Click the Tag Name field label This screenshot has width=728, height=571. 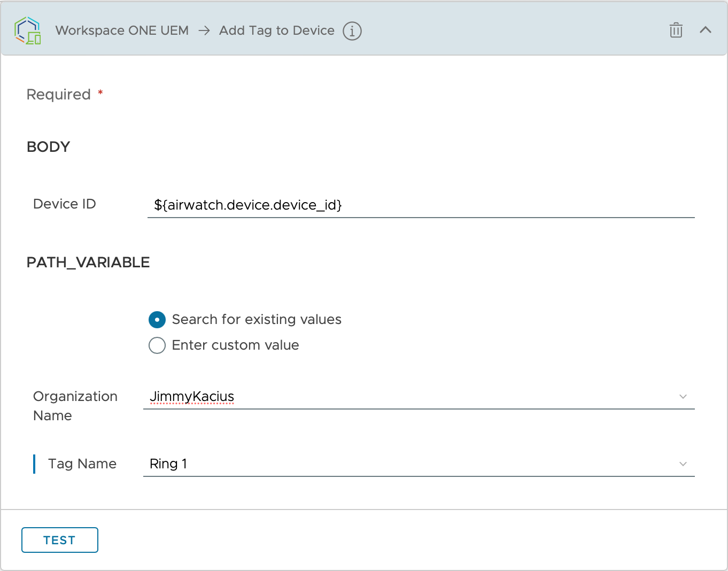(82, 464)
